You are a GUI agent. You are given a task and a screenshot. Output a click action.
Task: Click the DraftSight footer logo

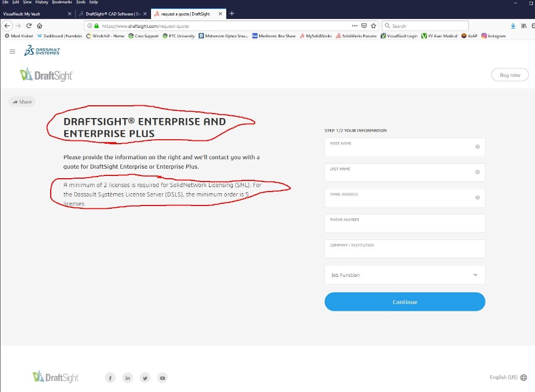(56, 377)
